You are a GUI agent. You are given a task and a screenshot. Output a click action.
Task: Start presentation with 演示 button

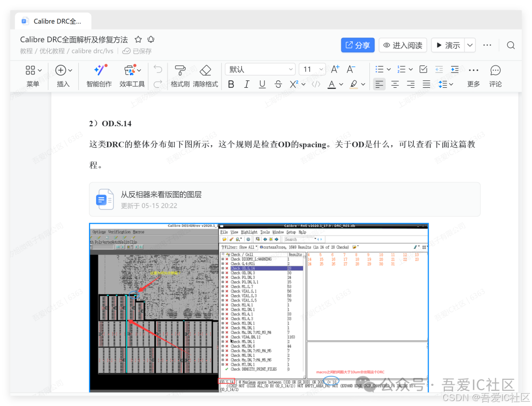pos(448,45)
